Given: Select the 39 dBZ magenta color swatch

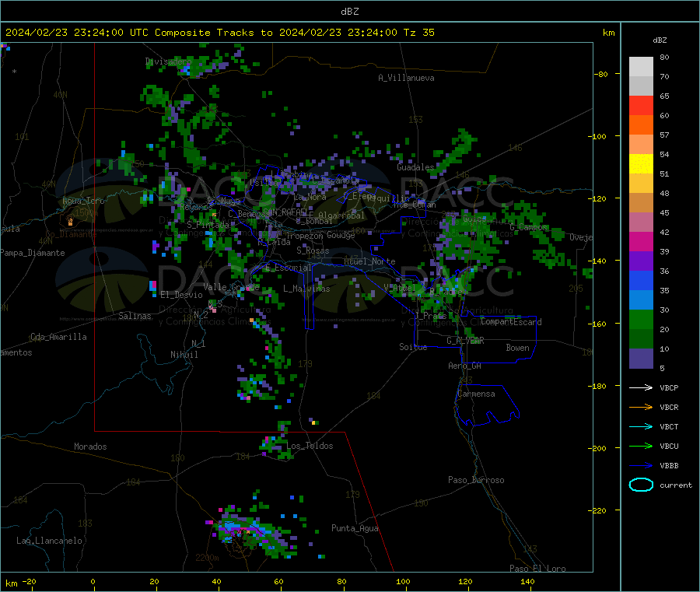Looking at the screenshot, I should (x=641, y=241).
